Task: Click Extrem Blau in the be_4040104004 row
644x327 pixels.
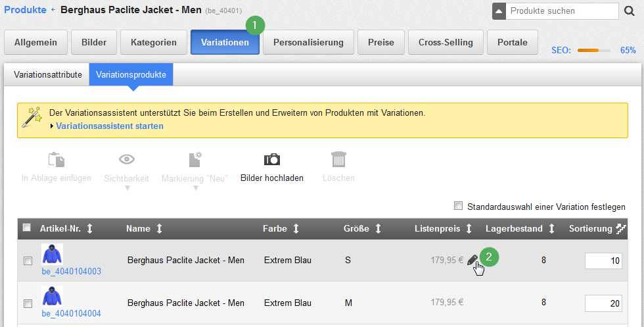Action: tap(288, 303)
